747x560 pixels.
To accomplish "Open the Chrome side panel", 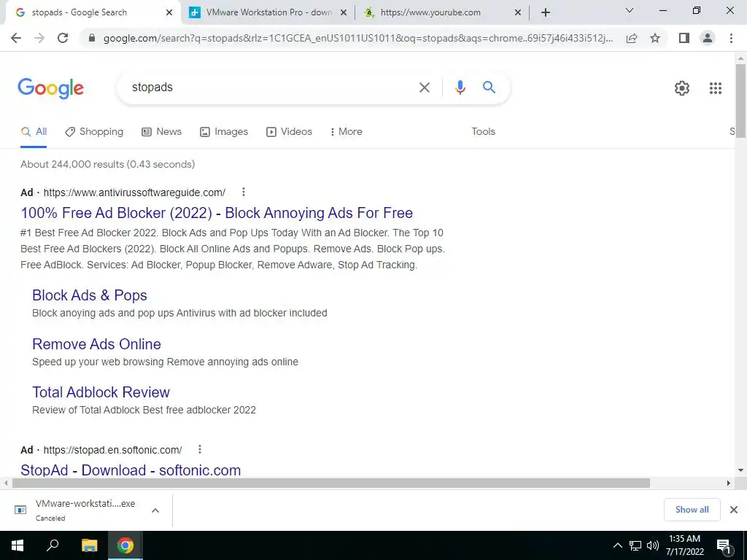I will [684, 38].
